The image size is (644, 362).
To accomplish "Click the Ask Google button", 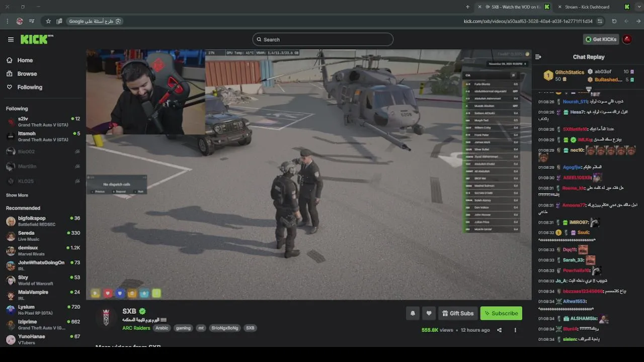I will [95, 21].
